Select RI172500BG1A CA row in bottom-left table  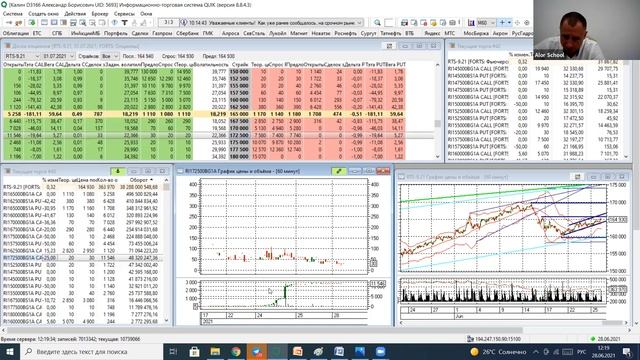pos(82,258)
